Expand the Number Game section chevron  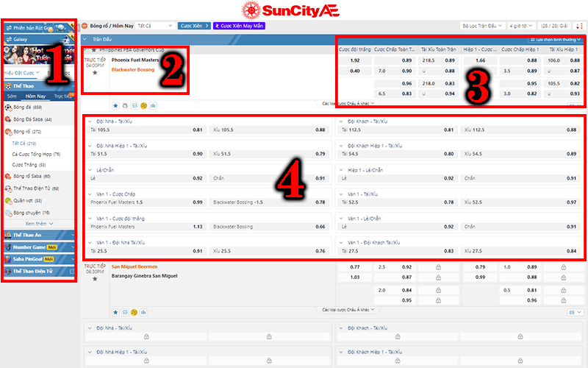pos(72,247)
